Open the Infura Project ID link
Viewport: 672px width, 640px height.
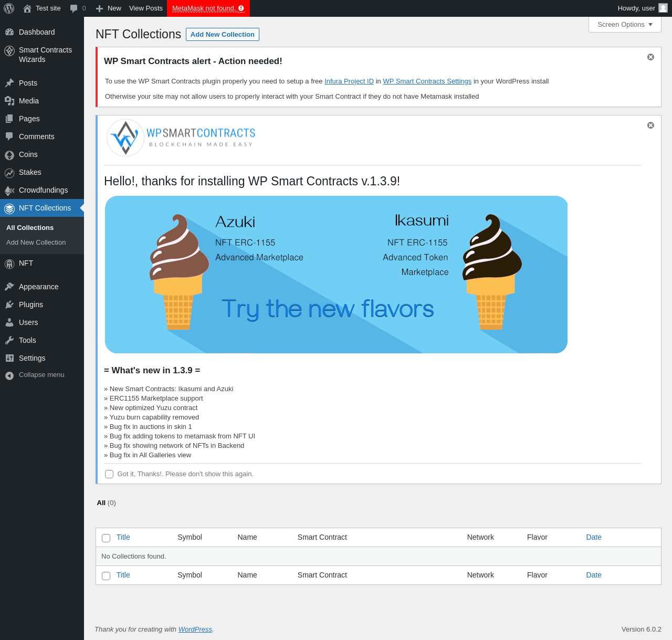coord(349,81)
